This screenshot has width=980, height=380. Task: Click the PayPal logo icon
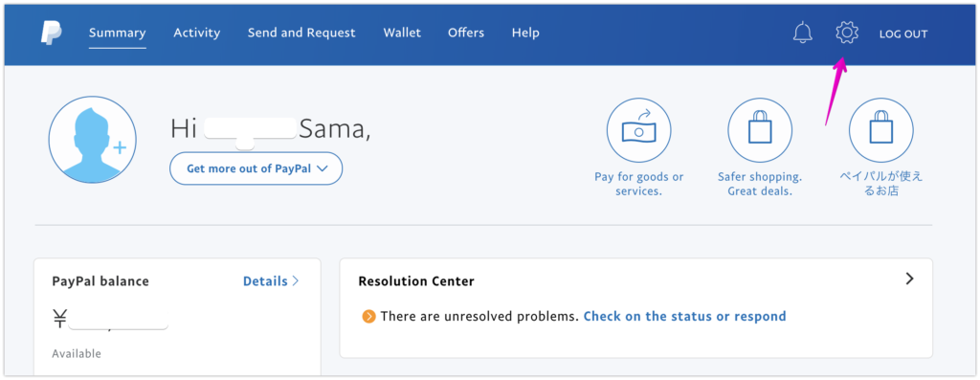(x=52, y=33)
